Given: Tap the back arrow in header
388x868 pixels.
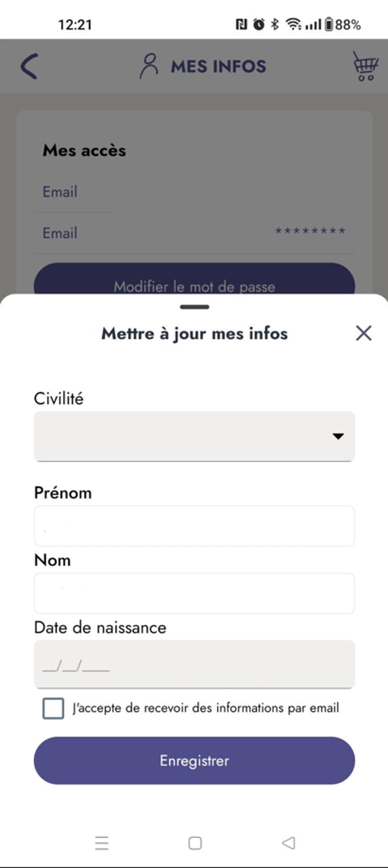Looking at the screenshot, I should (x=29, y=66).
